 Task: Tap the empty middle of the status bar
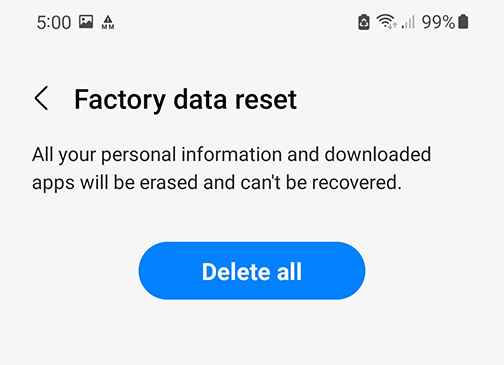233,22
